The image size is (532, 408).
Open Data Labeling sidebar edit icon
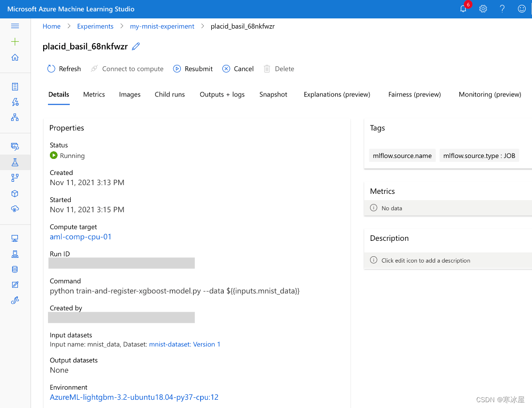(x=15, y=285)
